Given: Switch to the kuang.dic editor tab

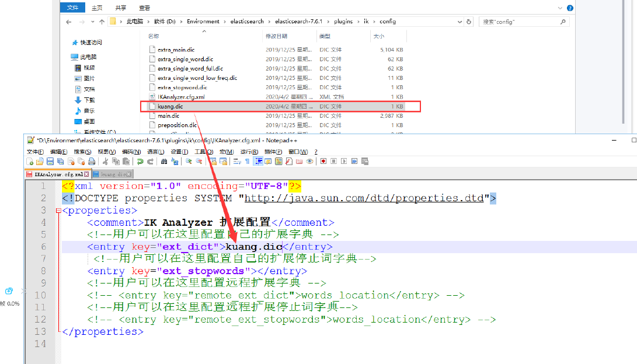Looking at the screenshot, I should [112, 174].
